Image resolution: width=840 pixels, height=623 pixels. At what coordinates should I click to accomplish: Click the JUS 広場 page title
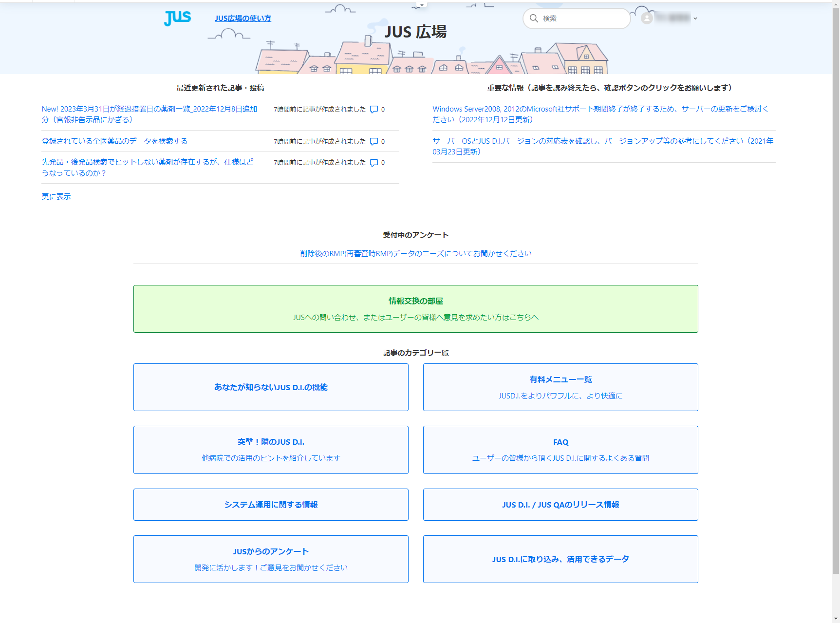tap(416, 32)
